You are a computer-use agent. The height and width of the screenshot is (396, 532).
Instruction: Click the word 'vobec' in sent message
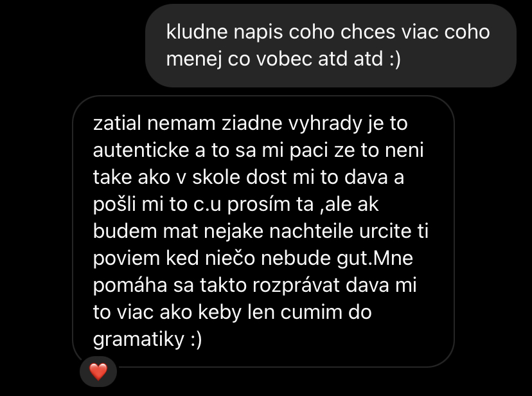coord(284,59)
